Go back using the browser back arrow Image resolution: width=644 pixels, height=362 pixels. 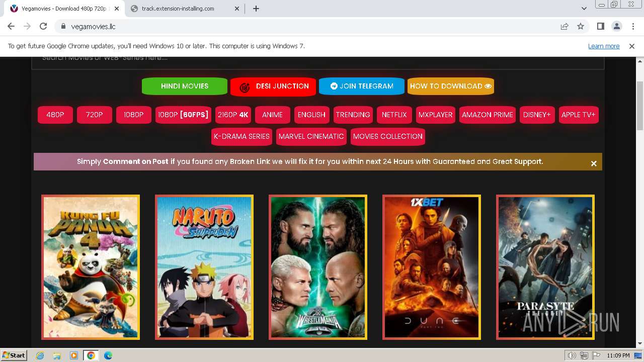[11, 26]
